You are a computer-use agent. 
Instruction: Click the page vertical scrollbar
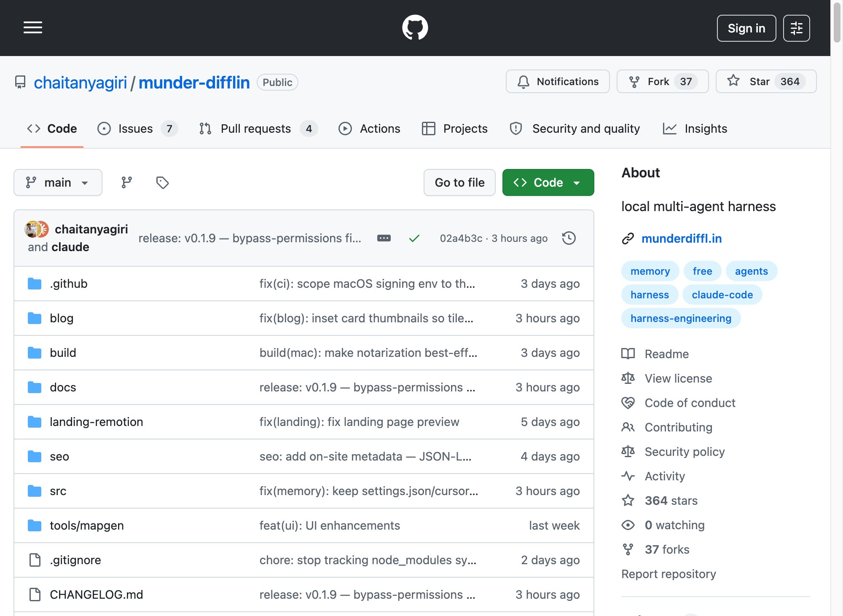(x=837, y=308)
